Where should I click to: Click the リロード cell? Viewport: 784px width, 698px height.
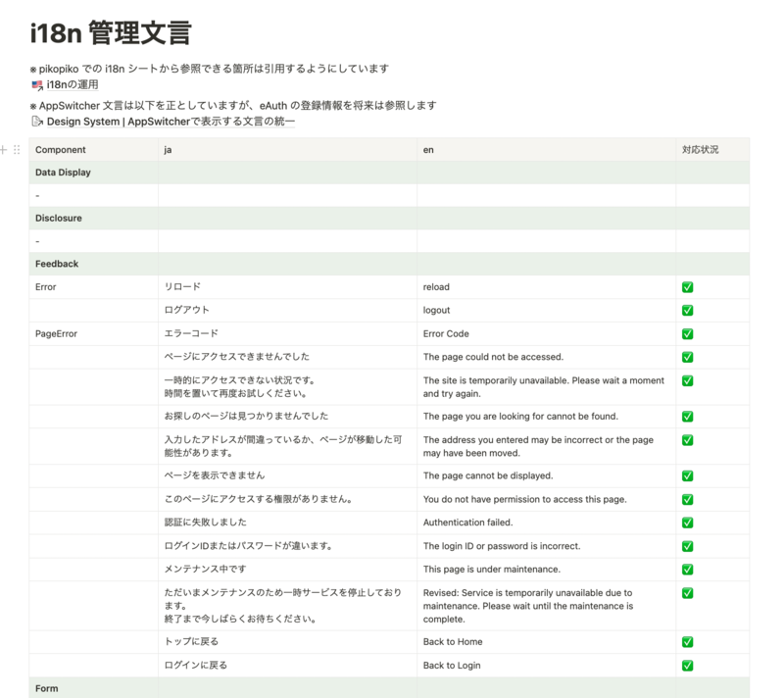(287, 287)
